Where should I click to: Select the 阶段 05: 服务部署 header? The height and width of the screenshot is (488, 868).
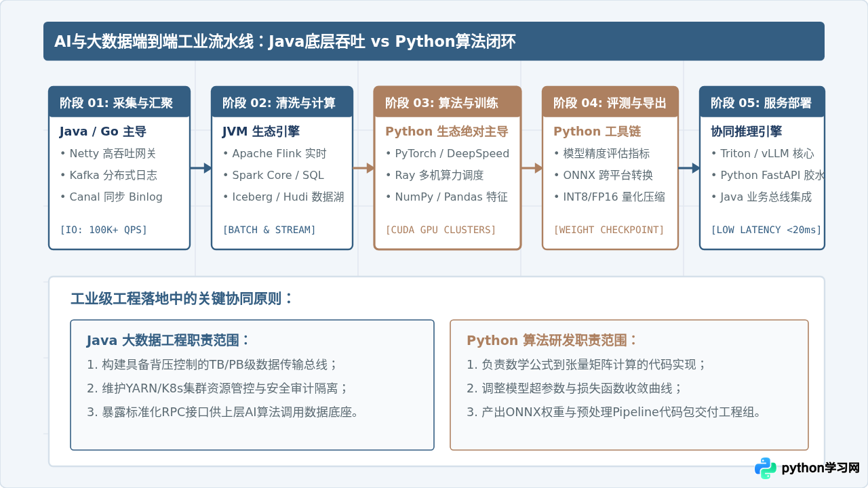pyautogui.click(x=762, y=102)
